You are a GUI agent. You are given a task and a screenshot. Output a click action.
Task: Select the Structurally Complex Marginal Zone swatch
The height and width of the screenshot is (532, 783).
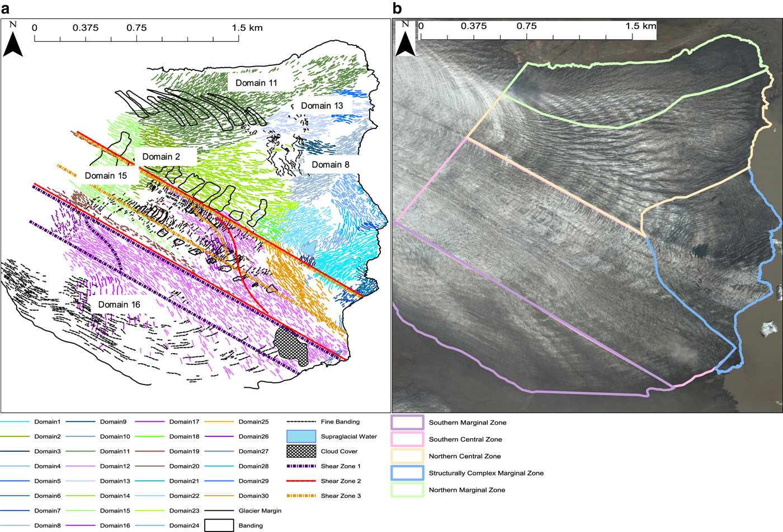[407, 473]
